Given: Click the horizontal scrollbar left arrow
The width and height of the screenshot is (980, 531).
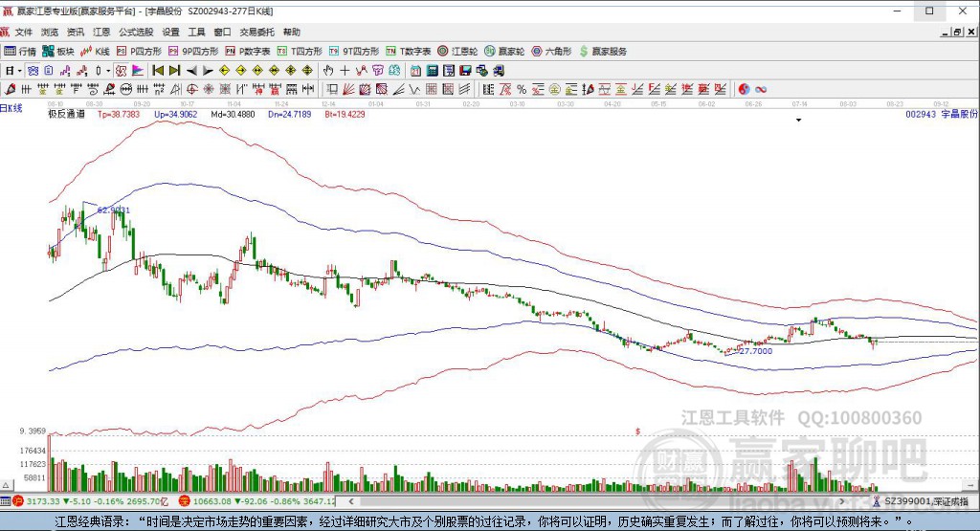Looking at the screenshot, I should [x=351, y=501].
